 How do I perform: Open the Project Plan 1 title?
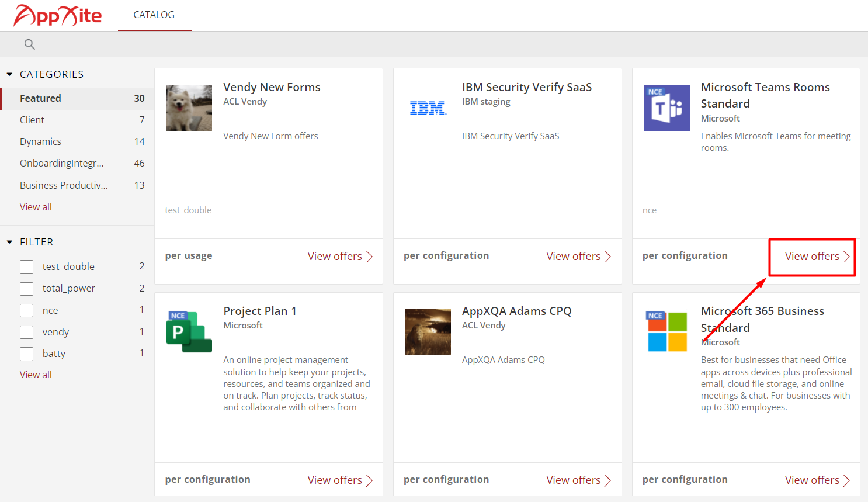pyautogui.click(x=260, y=311)
